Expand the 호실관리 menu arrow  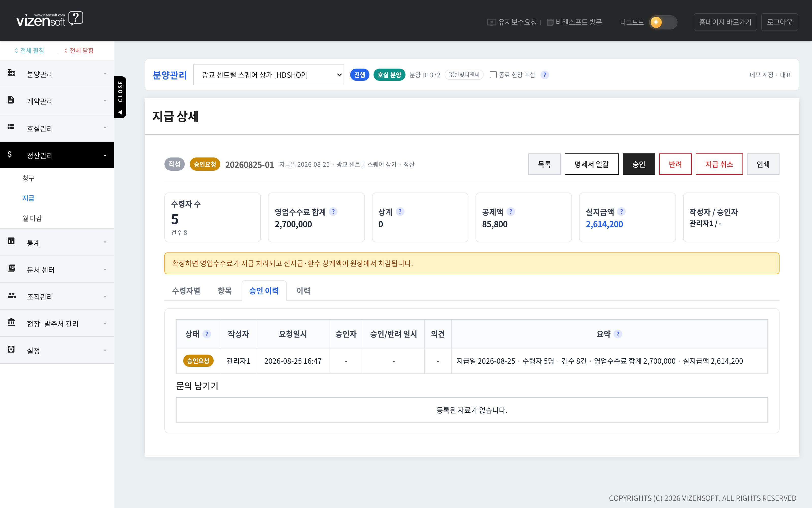(x=105, y=128)
